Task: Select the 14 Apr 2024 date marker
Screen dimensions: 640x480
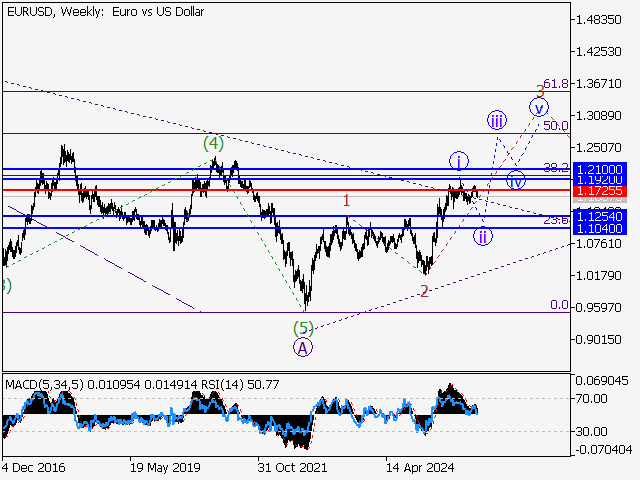Action: [x=421, y=466]
